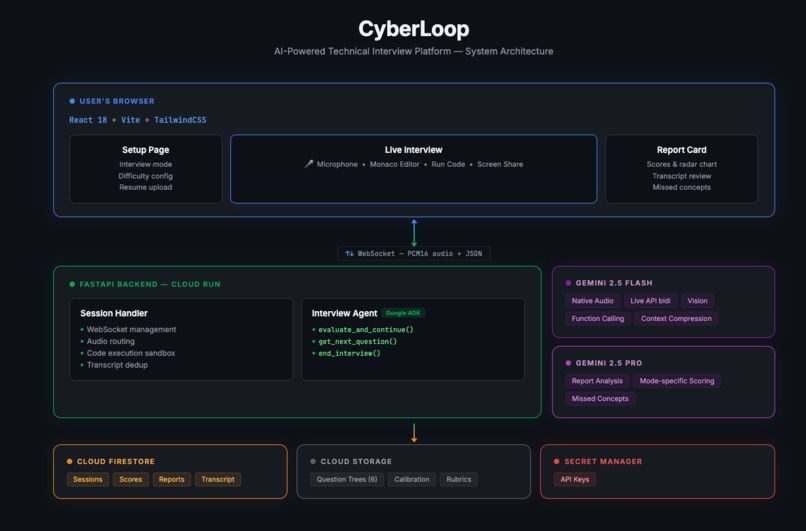Click Transcript review in Report Card
Image resolution: width=806 pixels, height=531 pixels.
pos(682,176)
